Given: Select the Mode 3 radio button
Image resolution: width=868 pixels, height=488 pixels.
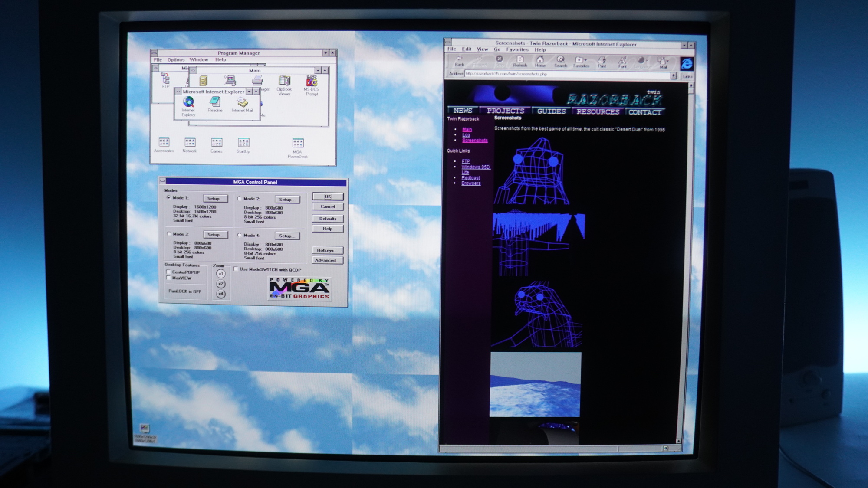Looking at the screenshot, I should coord(169,234).
